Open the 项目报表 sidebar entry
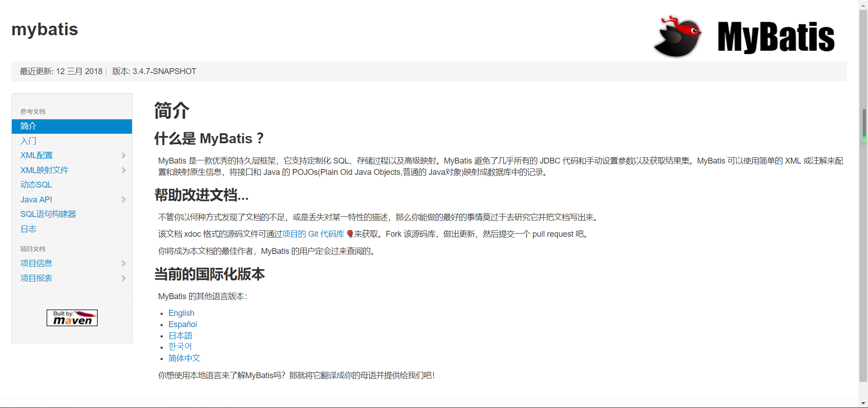The image size is (868, 408). pos(36,278)
